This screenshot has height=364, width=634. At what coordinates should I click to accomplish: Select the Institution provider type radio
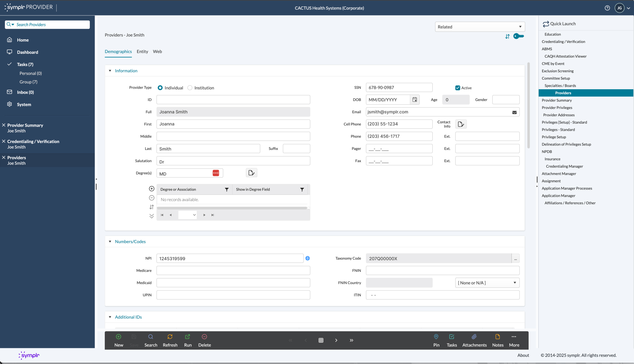click(190, 88)
